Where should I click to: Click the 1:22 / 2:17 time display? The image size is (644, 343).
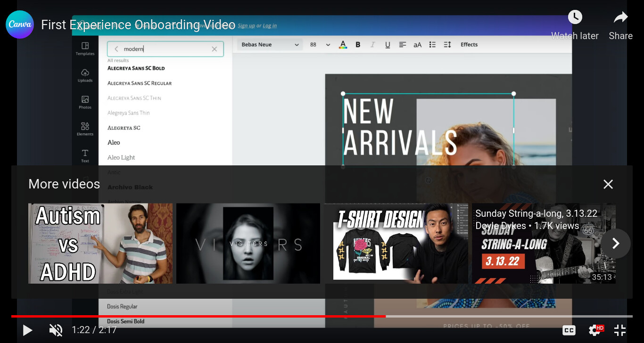(94, 330)
